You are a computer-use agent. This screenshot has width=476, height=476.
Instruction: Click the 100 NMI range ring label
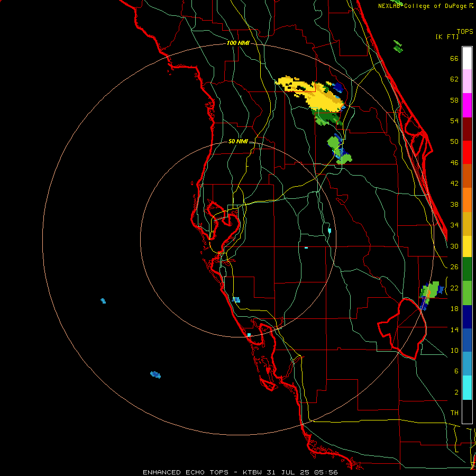pyautogui.click(x=238, y=43)
